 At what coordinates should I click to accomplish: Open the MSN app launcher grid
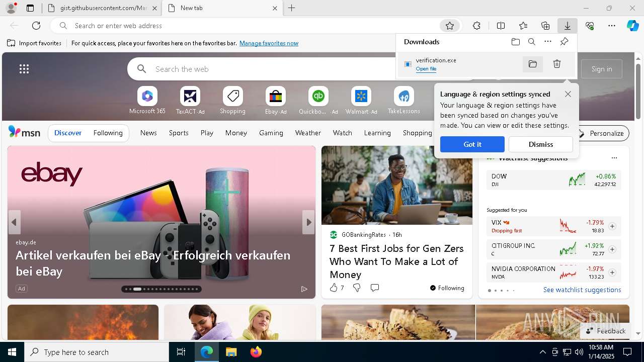24,69
